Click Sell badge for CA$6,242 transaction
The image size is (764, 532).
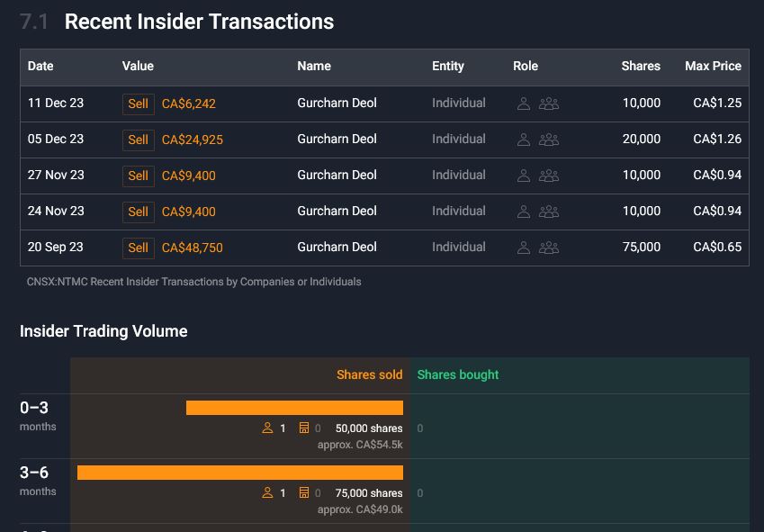(x=138, y=104)
